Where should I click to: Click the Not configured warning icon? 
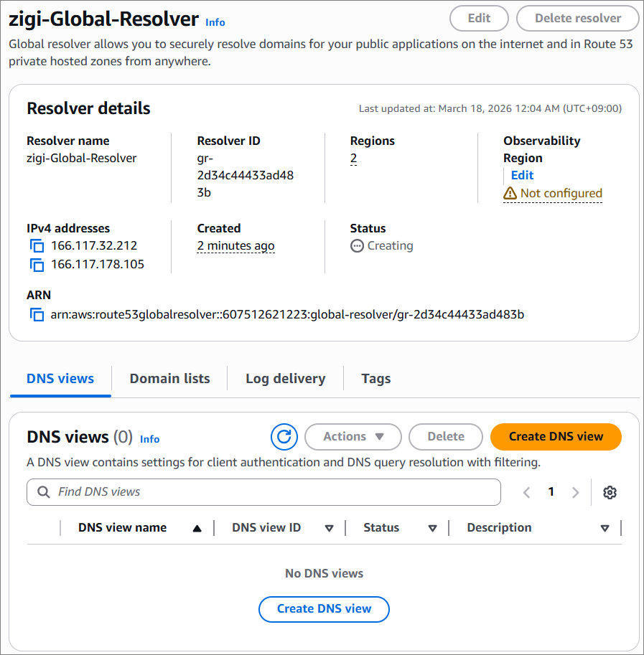point(510,194)
